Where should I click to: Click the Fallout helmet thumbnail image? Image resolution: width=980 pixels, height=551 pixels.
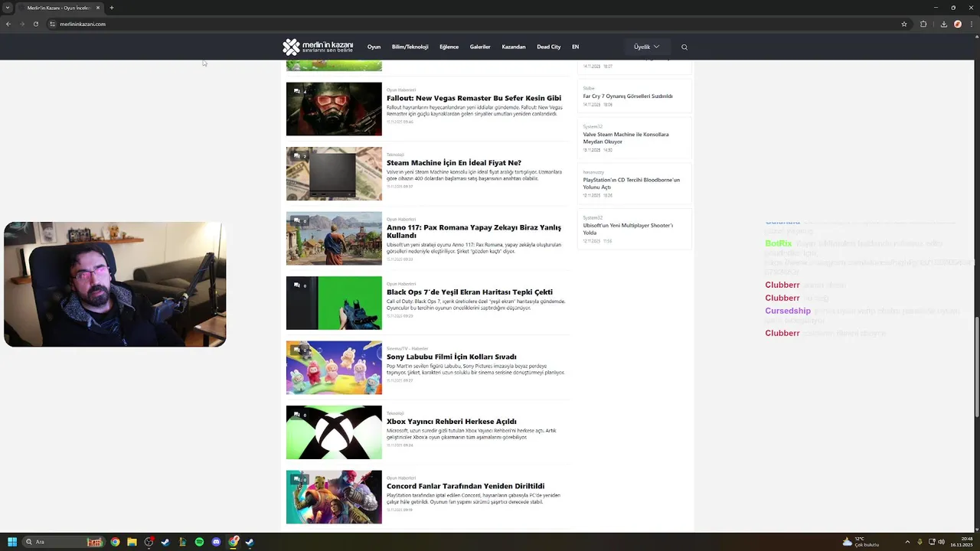click(x=334, y=109)
